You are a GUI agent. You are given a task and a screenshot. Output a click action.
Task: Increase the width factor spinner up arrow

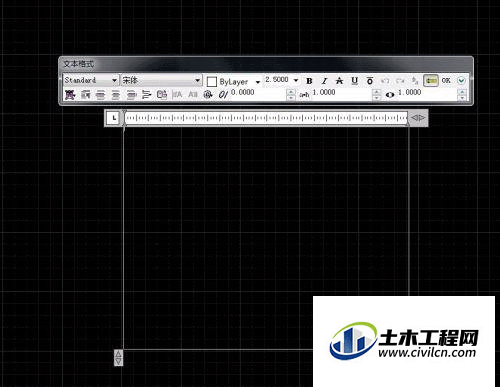pyautogui.click(x=462, y=92)
